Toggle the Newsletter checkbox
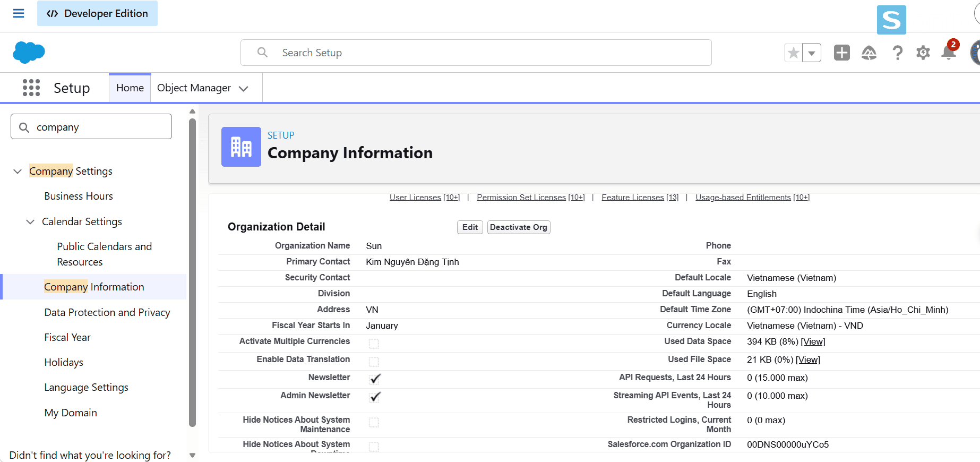The image size is (980, 462). pyautogui.click(x=375, y=379)
